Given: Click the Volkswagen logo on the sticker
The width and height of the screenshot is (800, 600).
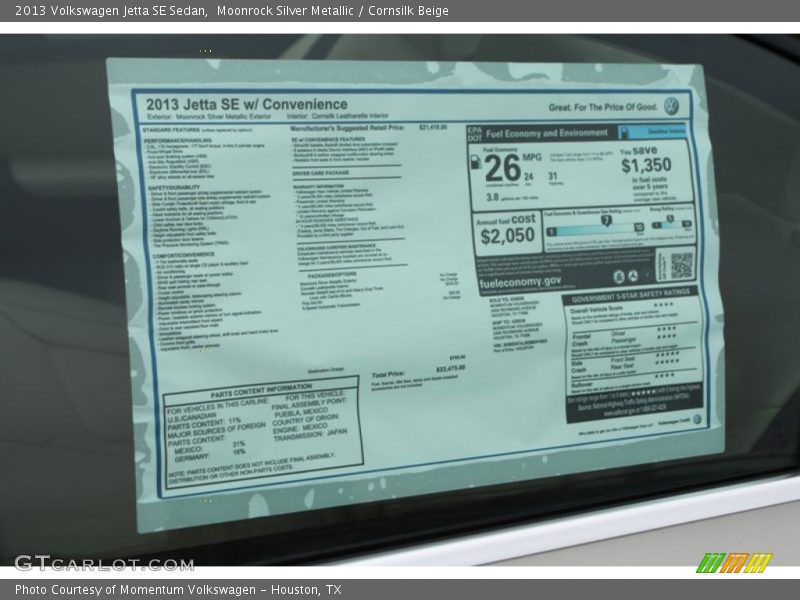Looking at the screenshot, I should (x=671, y=106).
